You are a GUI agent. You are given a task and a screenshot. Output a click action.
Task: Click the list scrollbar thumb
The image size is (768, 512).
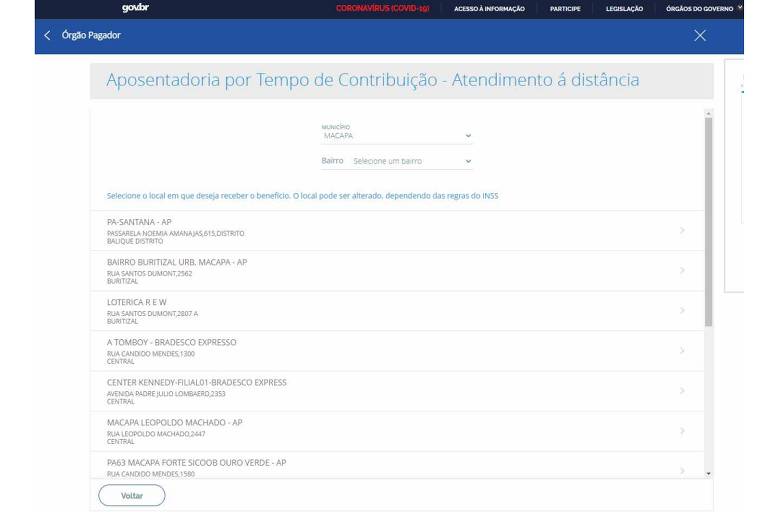pos(708,222)
